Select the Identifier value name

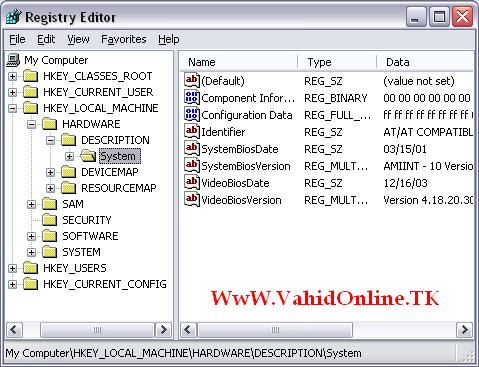tap(223, 132)
